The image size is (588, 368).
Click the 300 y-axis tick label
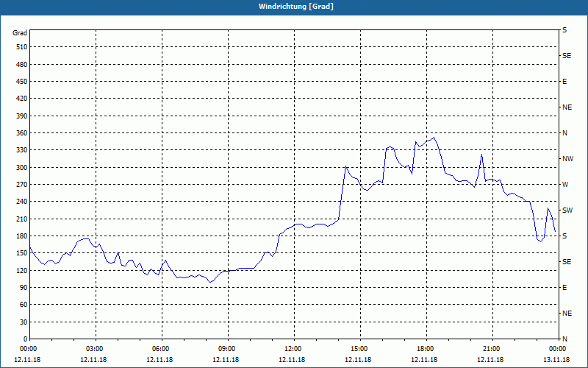pyautogui.click(x=22, y=167)
